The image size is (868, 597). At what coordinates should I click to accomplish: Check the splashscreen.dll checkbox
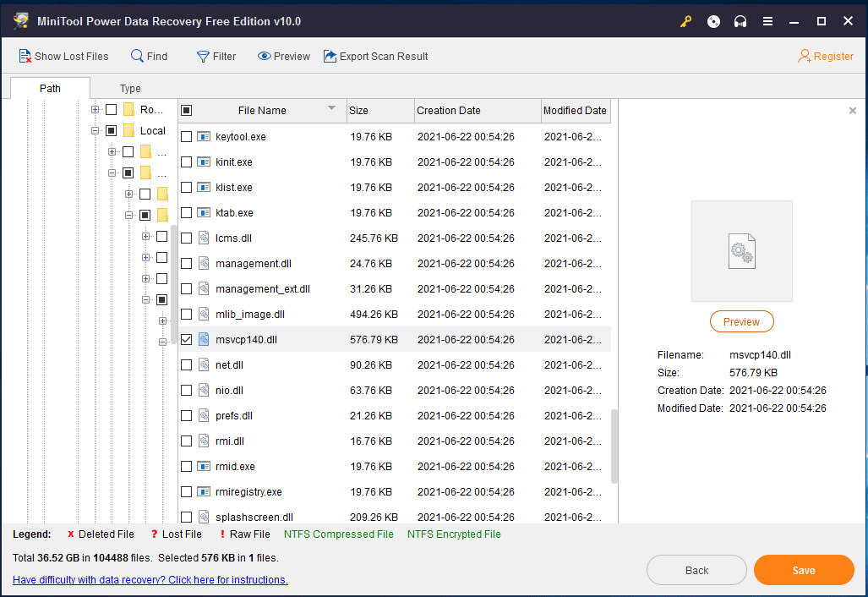point(187,518)
